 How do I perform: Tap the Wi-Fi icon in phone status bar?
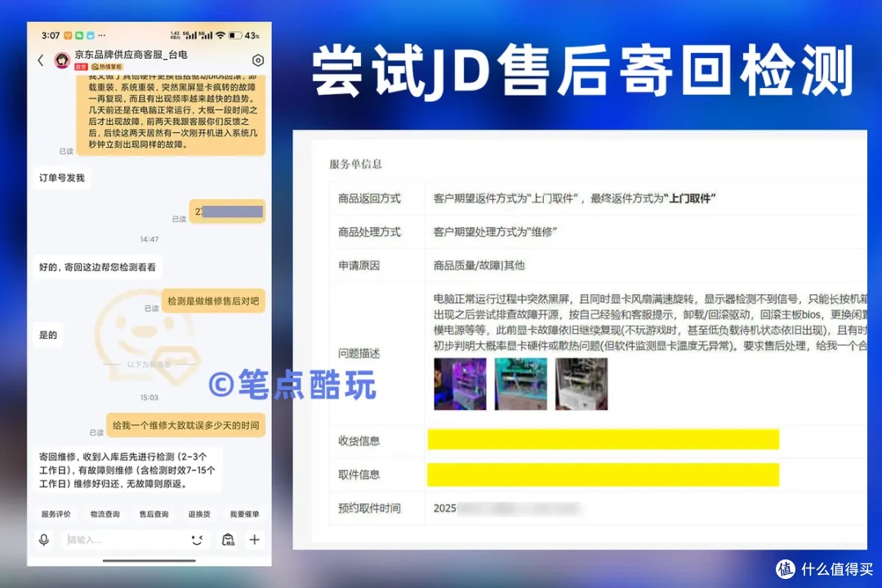220,35
